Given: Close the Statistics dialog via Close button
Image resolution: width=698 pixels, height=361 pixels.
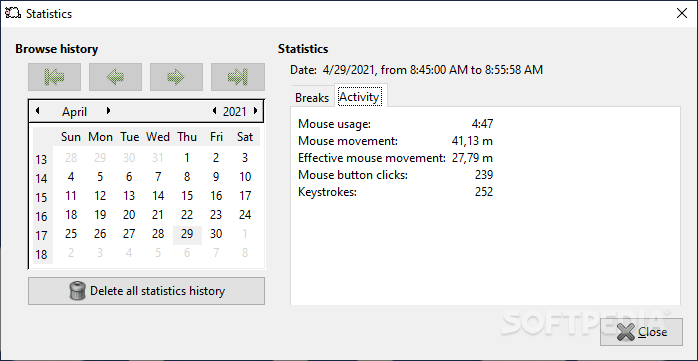Looking at the screenshot, I should pyautogui.click(x=641, y=332).
